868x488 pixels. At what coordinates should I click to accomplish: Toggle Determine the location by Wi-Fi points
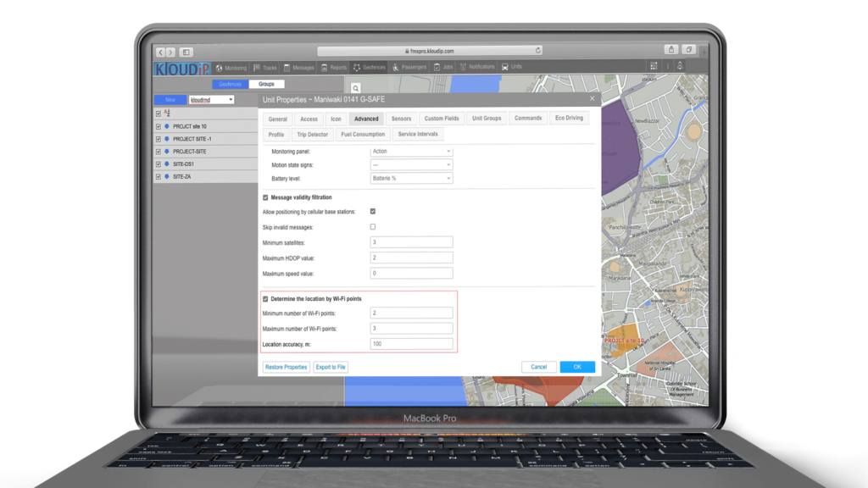coord(265,299)
